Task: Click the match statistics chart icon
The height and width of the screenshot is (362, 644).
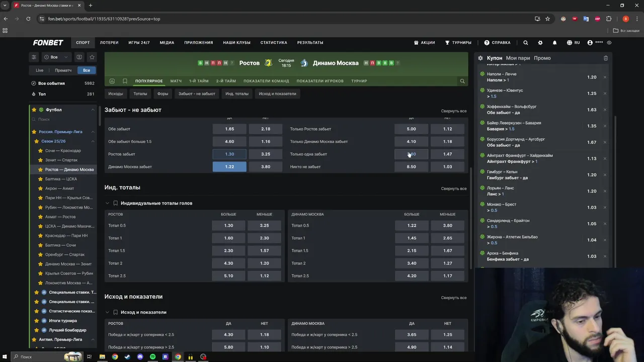Action: [x=112, y=81]
